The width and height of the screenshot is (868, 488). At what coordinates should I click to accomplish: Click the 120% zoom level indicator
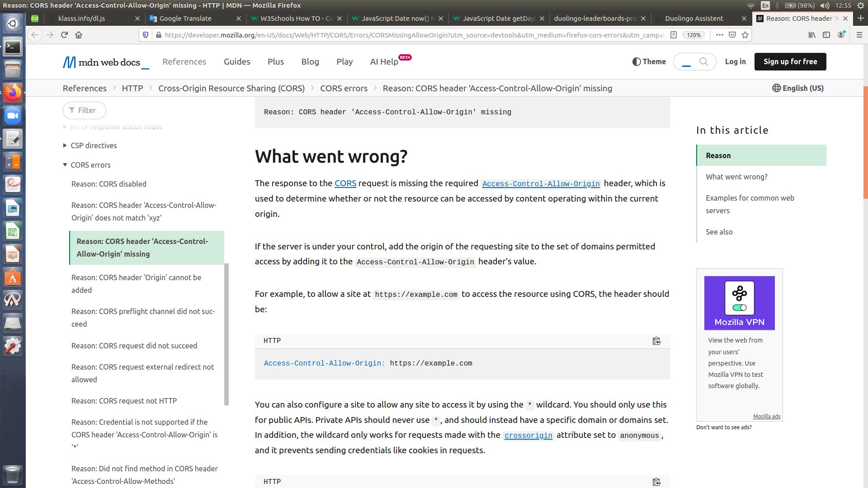pyautogui.click(x=693, y=35)
